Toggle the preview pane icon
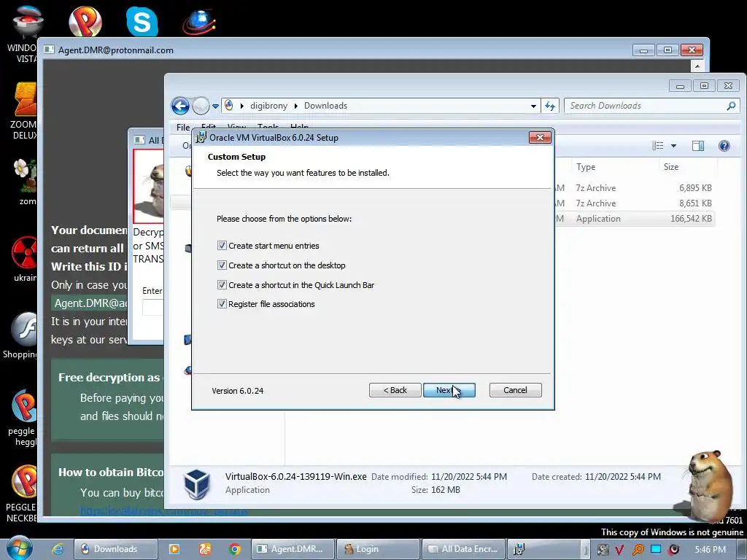The height and width of the screenshot is (560, 747). coord(698,146)
